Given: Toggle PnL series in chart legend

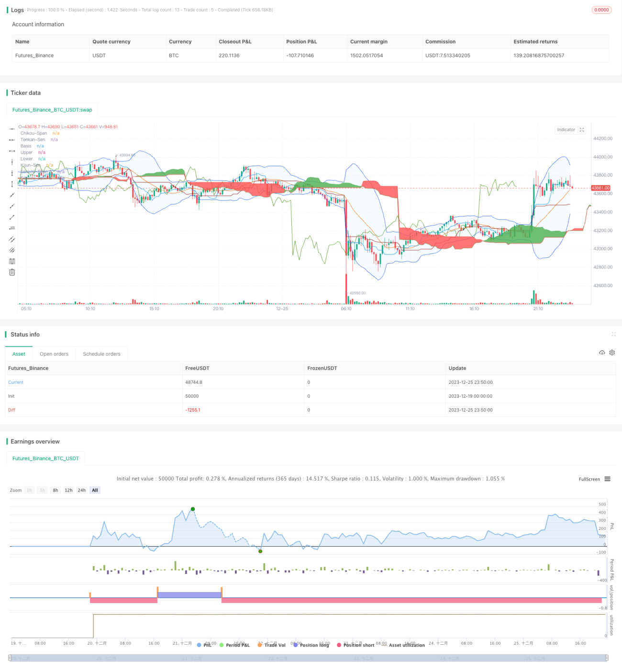Looking at the screenshot, I should coord(204,645).
